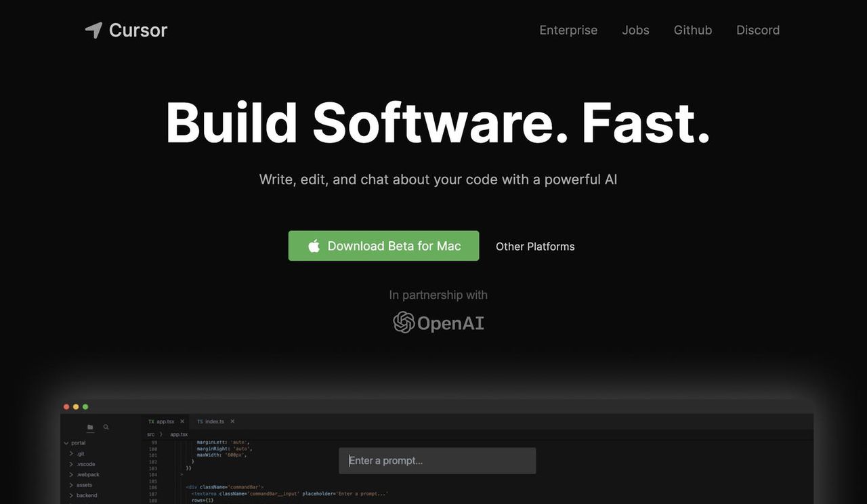Image resolution: width=867 pixels, height=504 pixels.
Task: Select the portal folder name
Action: (79, 443)
